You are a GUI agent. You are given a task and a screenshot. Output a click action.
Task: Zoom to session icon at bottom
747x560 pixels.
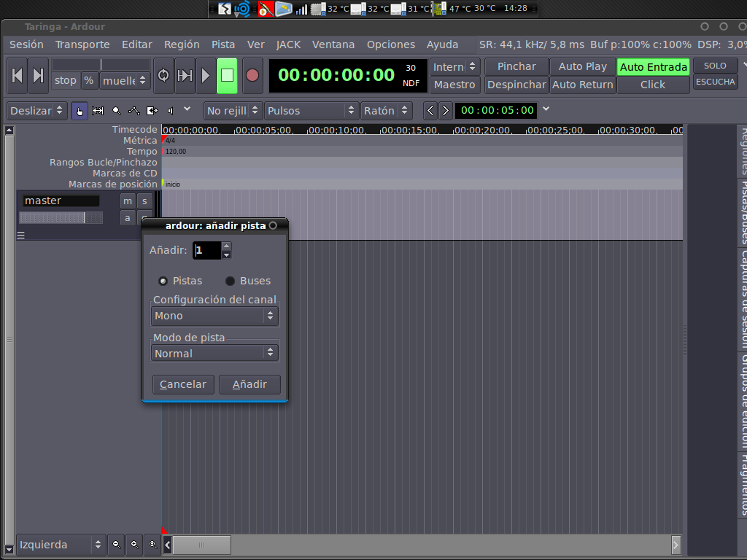click(153, 544)
